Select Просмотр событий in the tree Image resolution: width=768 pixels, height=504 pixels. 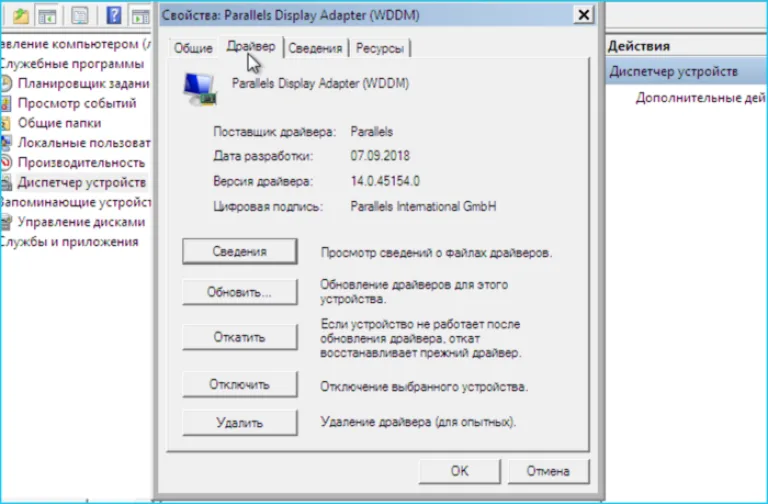76,103
